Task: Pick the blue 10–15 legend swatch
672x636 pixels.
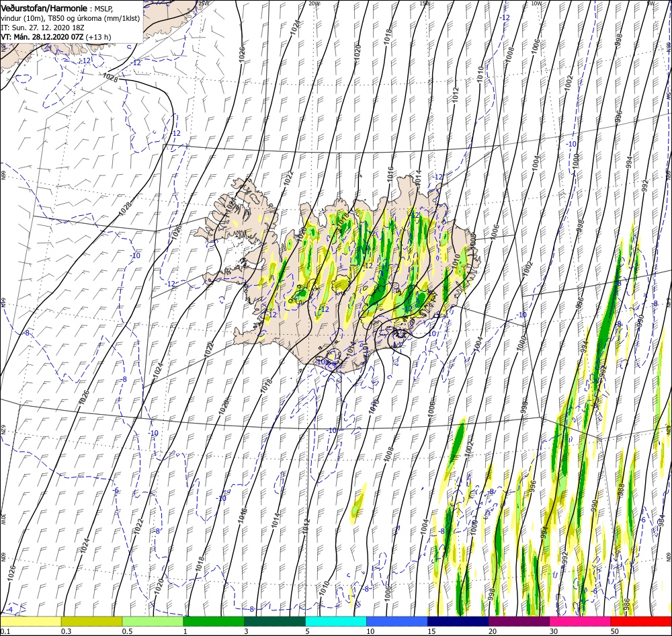Action: click(x=397, y=621)
